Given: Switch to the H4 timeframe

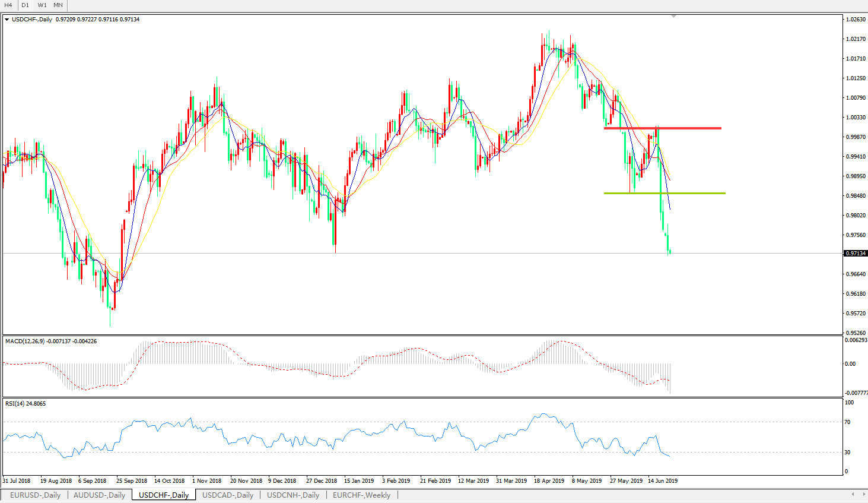Looking at the screenshot, I should [x=8, y=5].
